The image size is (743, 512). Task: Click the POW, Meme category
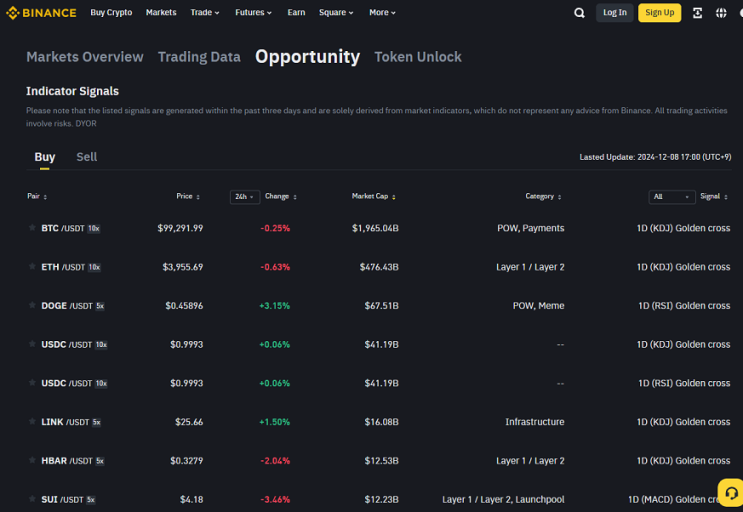(x=538, y=306)
